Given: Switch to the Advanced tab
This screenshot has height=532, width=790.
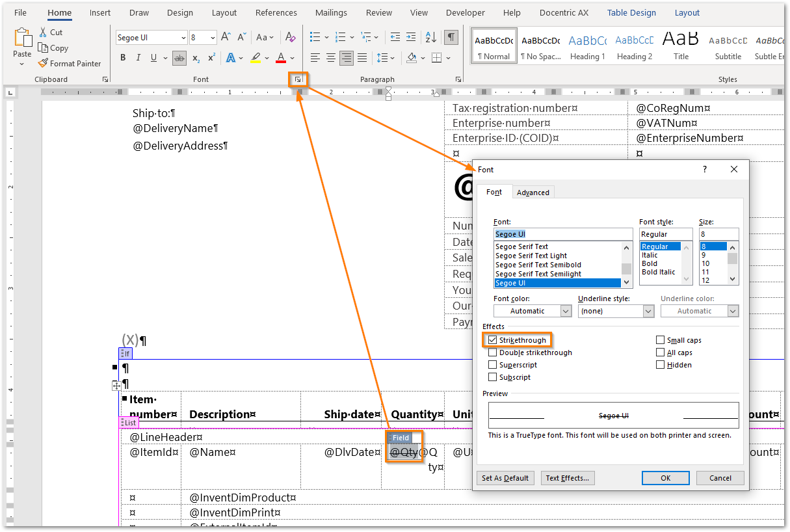Looking at the screenshot, I should click(533, 193).
